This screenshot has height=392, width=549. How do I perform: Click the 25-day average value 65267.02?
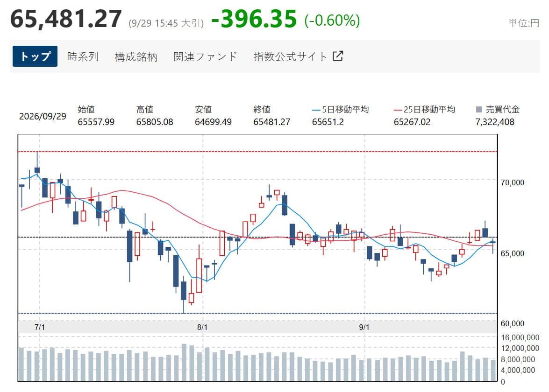[412, 122]
